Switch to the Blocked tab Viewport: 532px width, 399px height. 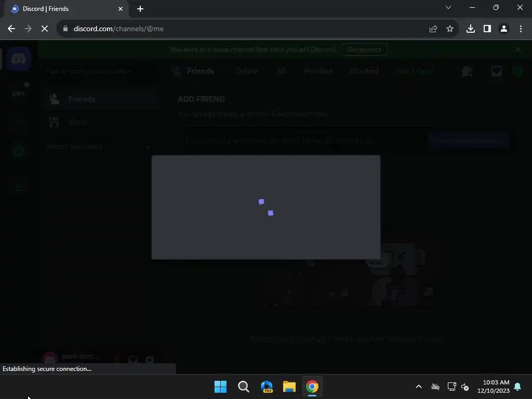tap(364, 71)
